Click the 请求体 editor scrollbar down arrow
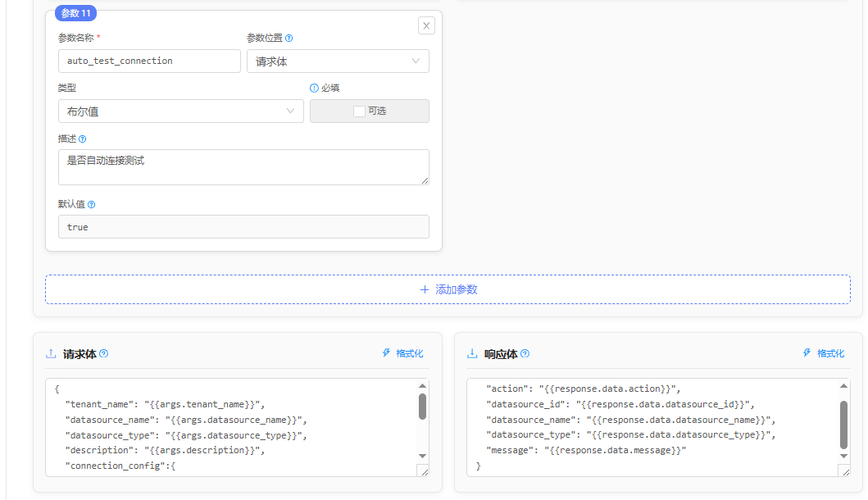This screenshot has height=500, width=868. [422, 456]
